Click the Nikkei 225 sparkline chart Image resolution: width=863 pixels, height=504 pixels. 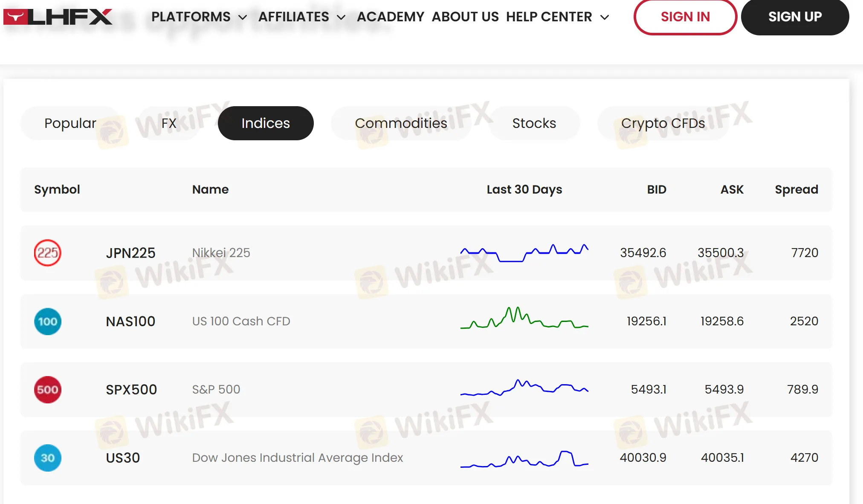[x=524, y=253]
